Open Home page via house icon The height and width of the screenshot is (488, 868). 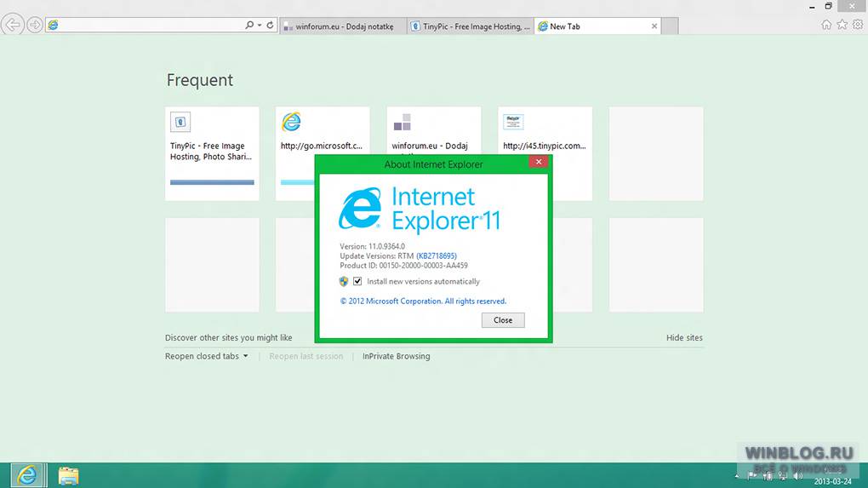click(826, 25)
